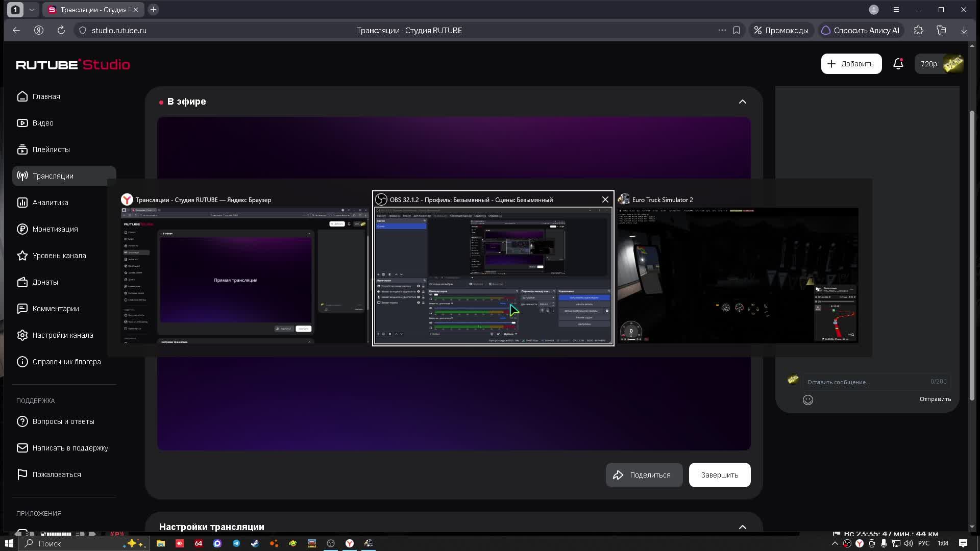980x551 pixels.
Task: Click the tab group counter button
Action: 15,10
